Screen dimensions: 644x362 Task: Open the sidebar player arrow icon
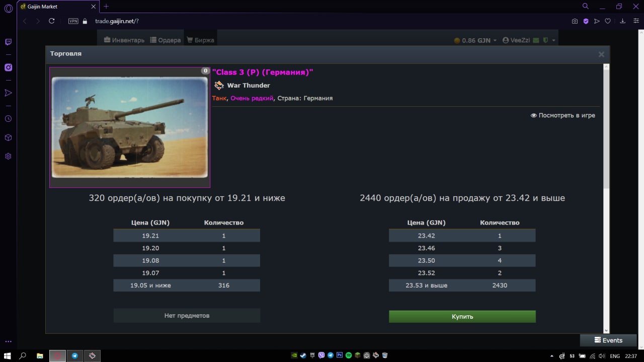8,93
